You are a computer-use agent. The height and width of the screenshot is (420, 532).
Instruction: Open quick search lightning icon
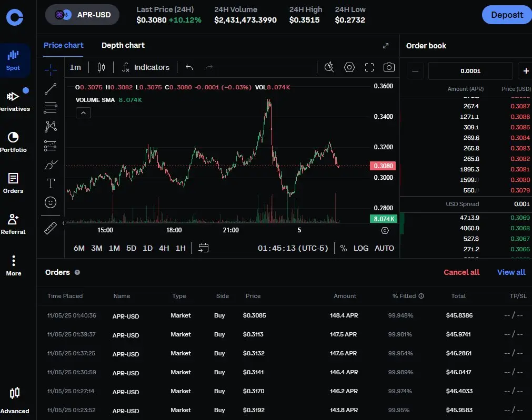click(x=329, y=67)
